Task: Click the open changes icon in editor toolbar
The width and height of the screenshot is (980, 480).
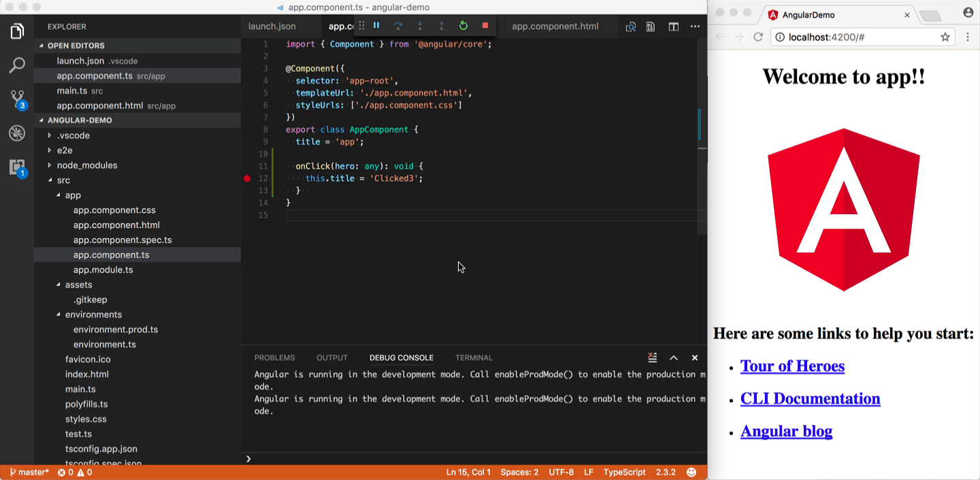Action: pos(631,27)
